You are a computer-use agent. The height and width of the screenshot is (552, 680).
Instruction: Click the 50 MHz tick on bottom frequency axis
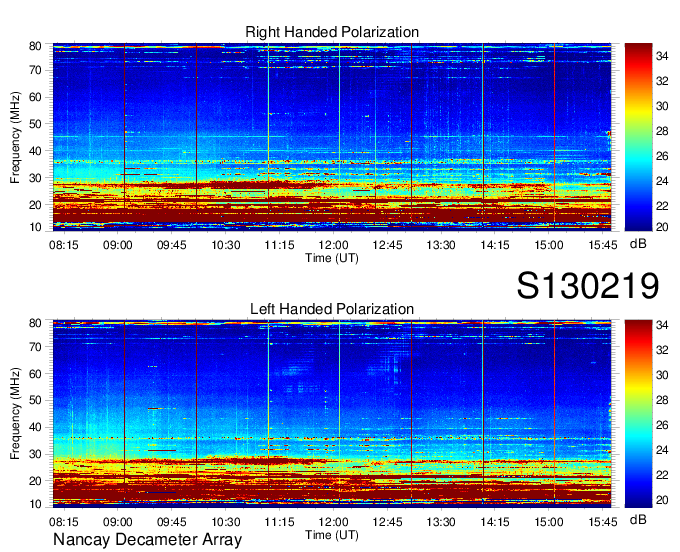click(35, 400)
